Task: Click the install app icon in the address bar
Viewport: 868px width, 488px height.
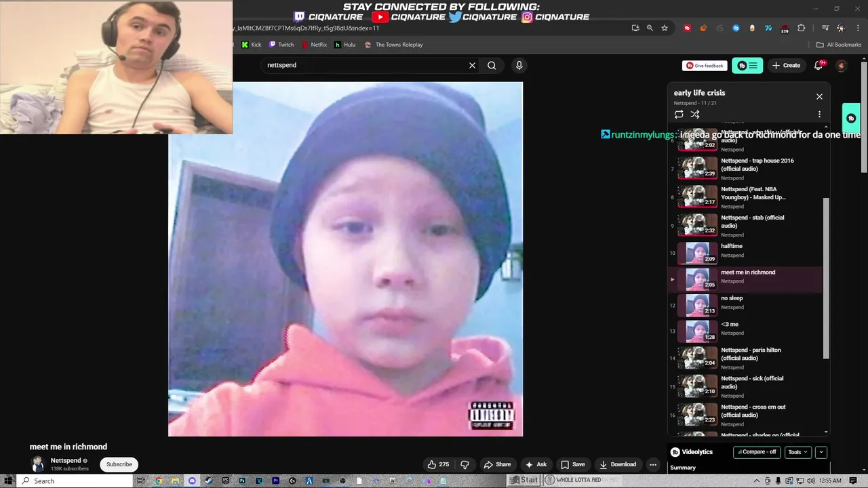Action: [635, 28]
